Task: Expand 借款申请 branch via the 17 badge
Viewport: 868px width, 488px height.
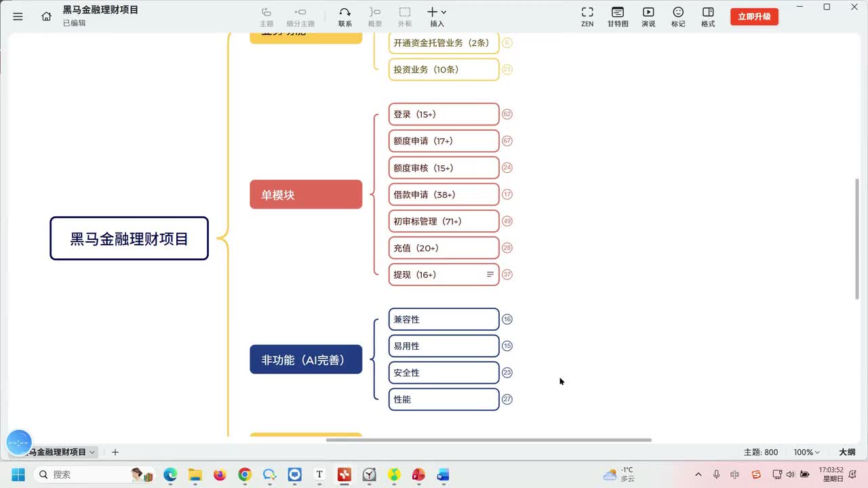Action: [x=507, y=195]
